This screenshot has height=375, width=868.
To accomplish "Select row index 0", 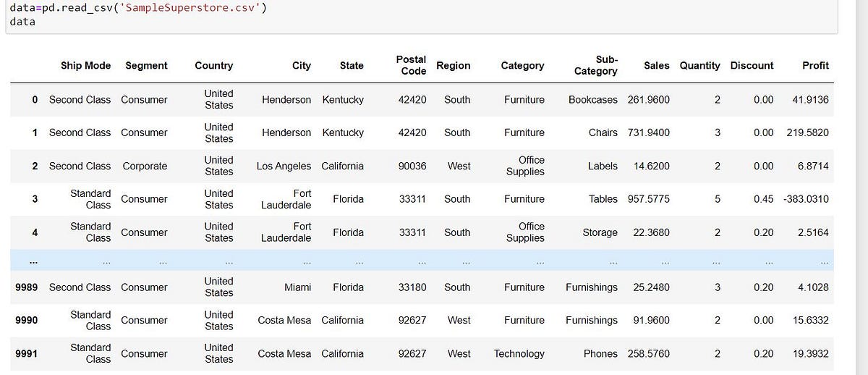I will pos(35,99).
